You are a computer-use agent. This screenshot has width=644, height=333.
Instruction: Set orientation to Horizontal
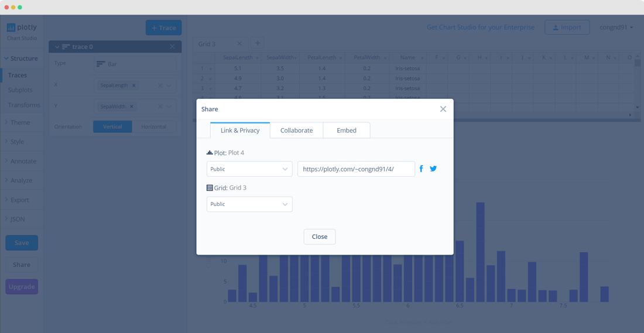point(153,126)
